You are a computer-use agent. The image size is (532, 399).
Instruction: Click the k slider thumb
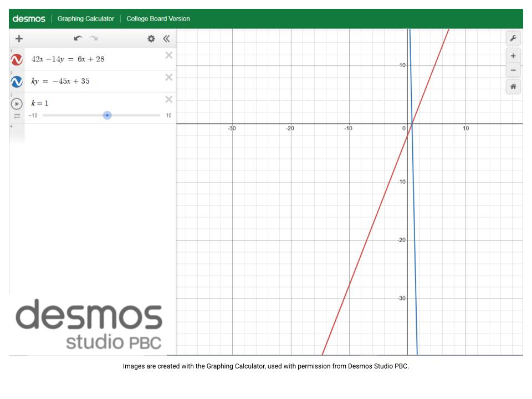click(107, 115)
